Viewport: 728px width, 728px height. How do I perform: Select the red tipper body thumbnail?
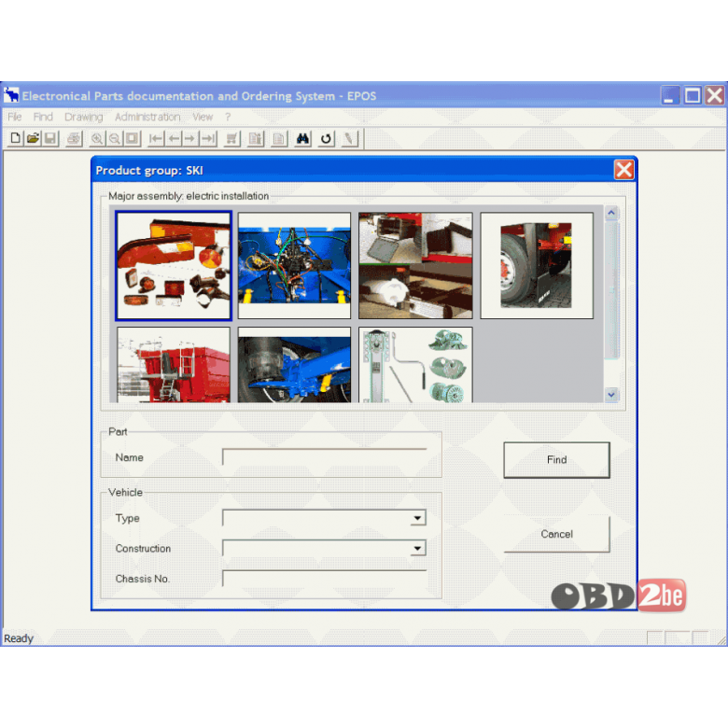tap(174, 364)
